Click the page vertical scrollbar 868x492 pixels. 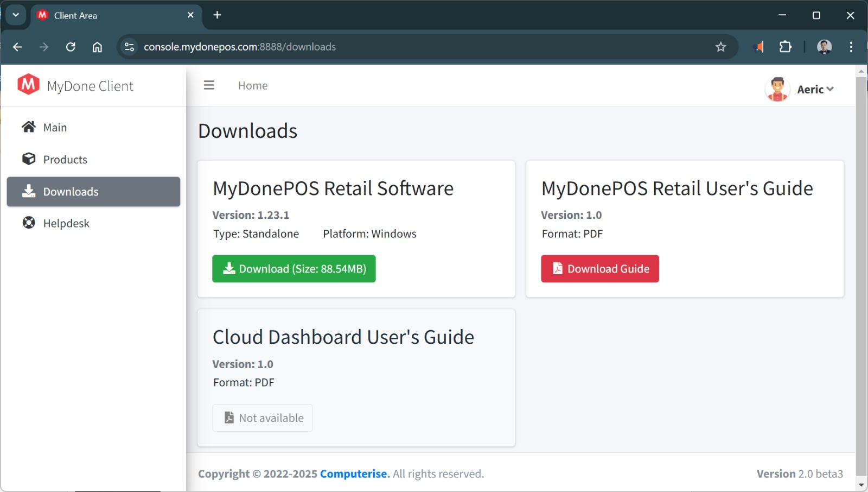(861, 276)
